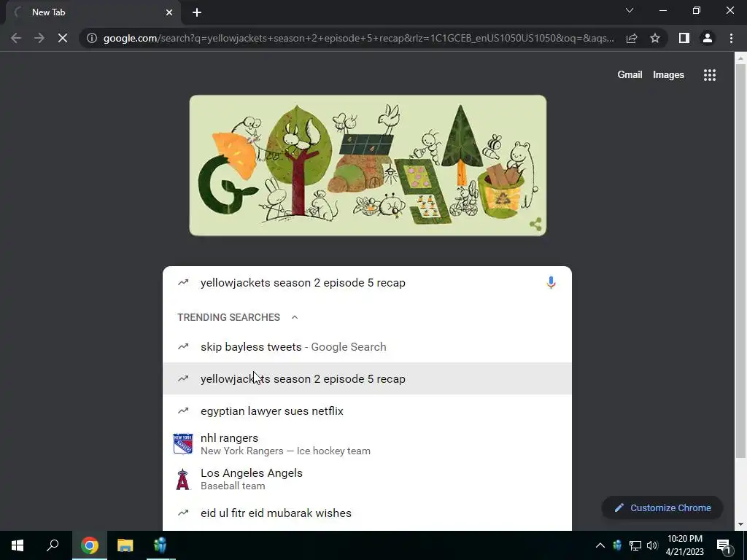Bookmark this tab with the star

[x=655, y=38]
